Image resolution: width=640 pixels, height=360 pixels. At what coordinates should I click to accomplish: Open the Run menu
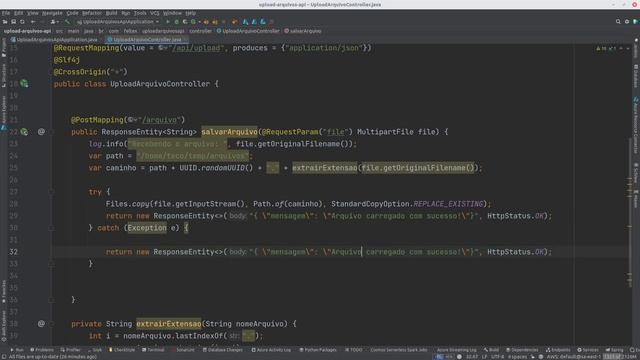(126, 13)
